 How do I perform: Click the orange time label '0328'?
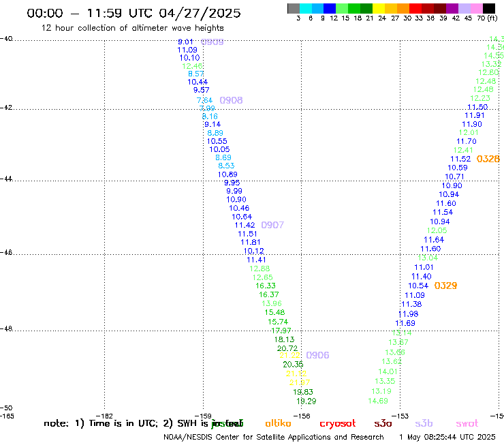point(488,159)
